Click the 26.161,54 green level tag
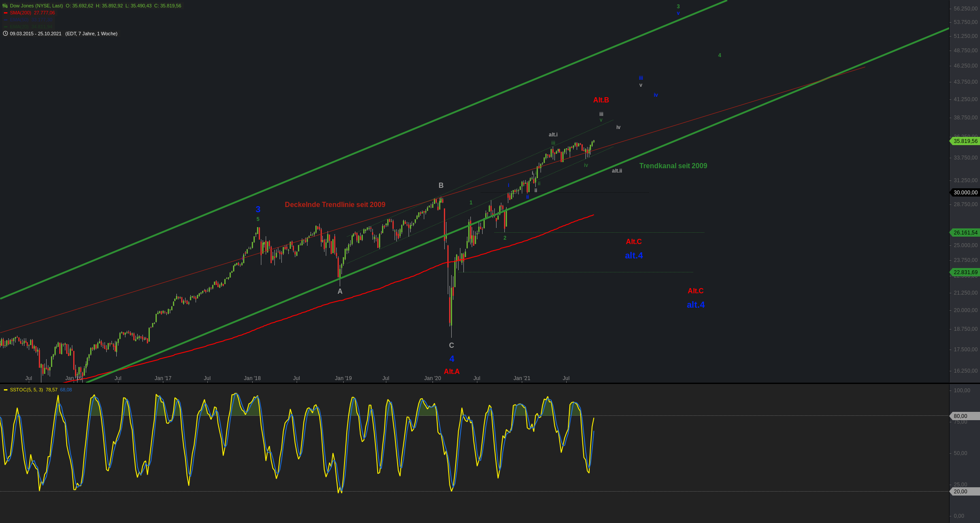980x523 pixels. pos(965,233)
